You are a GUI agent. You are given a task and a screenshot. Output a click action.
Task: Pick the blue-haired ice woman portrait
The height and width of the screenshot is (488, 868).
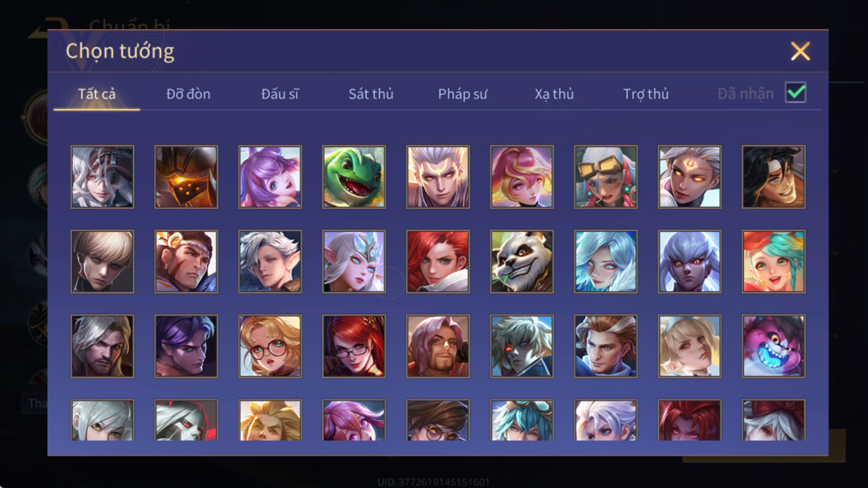pos(606,261)
